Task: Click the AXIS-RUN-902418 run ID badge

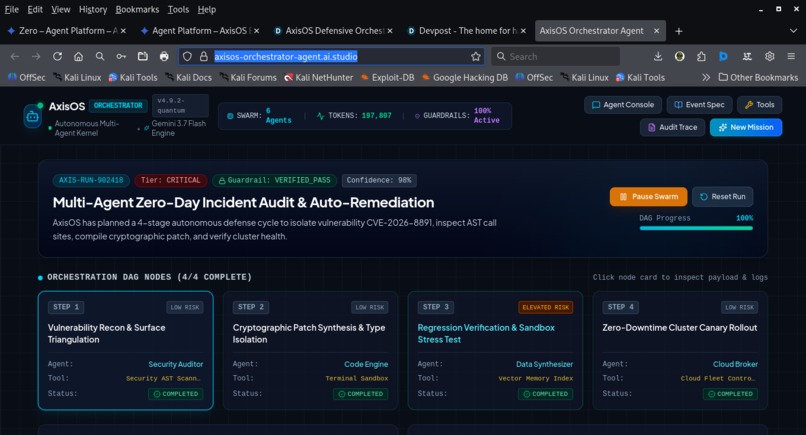Action: [91, 180]
